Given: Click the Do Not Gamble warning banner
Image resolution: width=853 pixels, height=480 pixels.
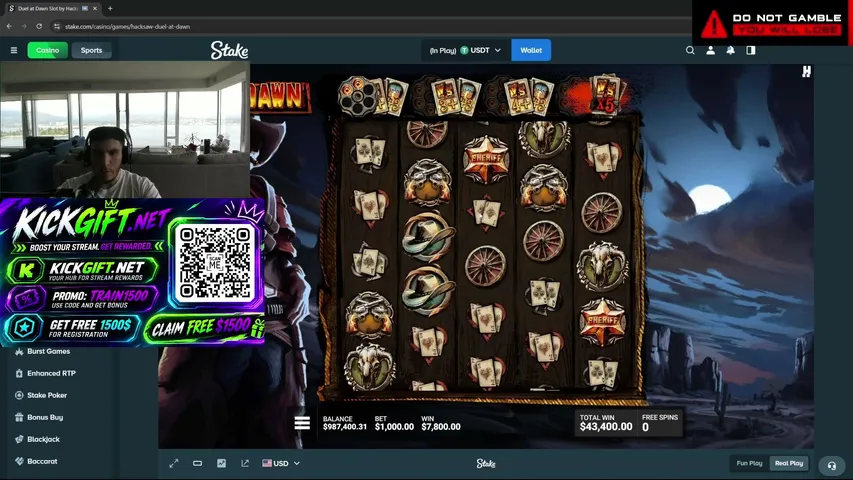Looking at the screenshot, I should pyautogui.click(x=772, y=23).
